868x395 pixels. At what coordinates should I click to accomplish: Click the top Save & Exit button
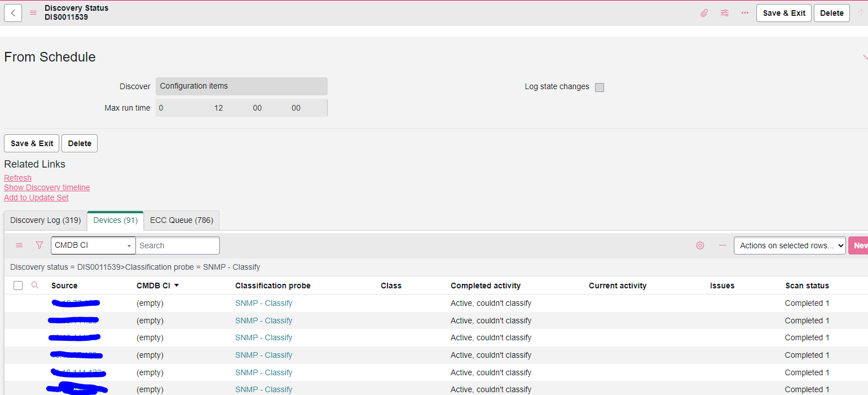tap(784, 13)
